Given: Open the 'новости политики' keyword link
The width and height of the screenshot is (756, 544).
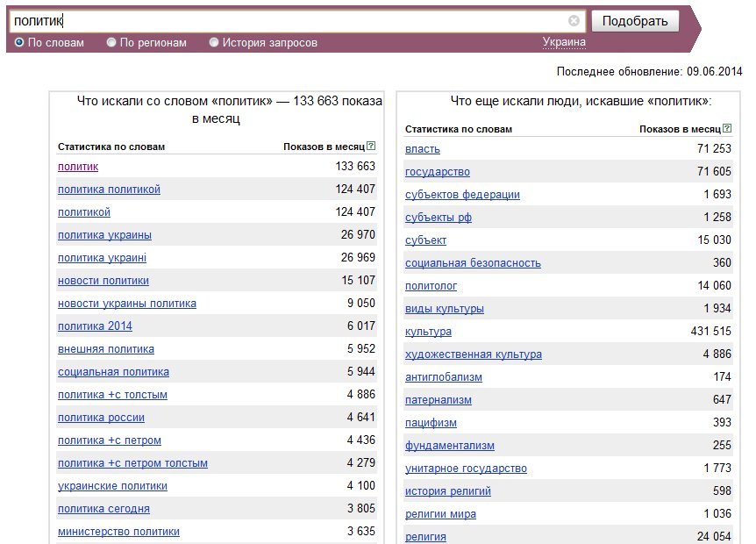Looking at the screenshot, I should 103,281.
